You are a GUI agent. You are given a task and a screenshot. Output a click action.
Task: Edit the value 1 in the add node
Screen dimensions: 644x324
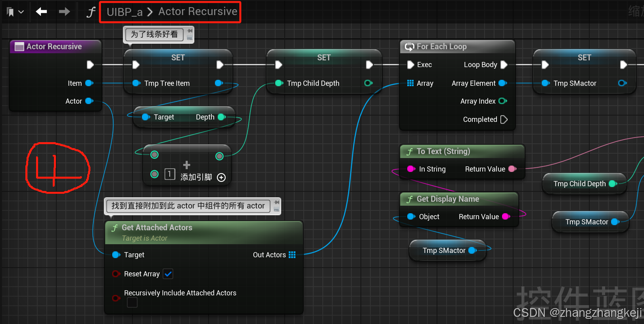click(170, 174)
